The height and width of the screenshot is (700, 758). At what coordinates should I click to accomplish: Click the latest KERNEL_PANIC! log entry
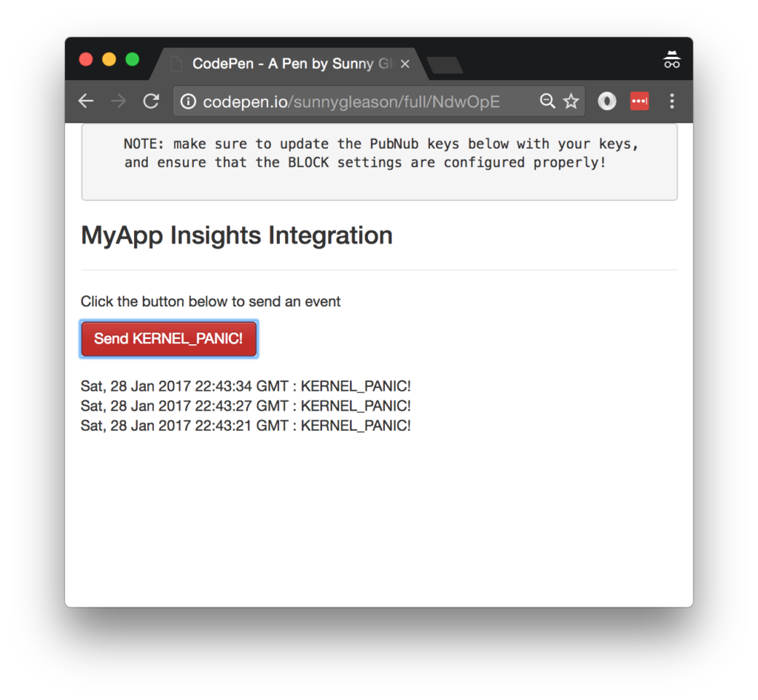coord(246,386)
